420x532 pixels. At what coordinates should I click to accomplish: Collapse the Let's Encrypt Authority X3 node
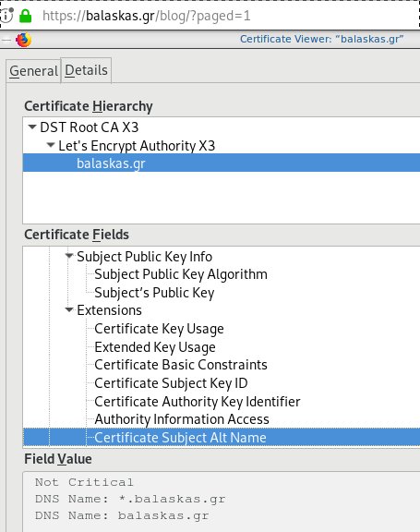pyautogui.click(x=51, y=145)
